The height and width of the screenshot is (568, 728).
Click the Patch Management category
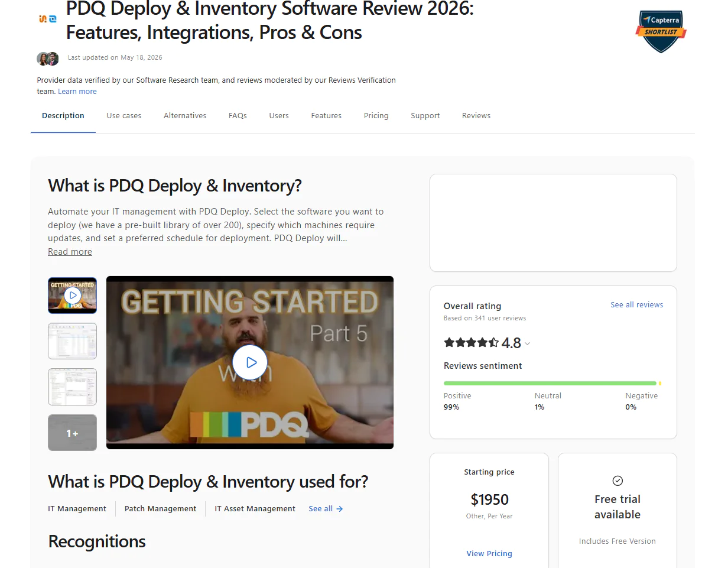161,509
